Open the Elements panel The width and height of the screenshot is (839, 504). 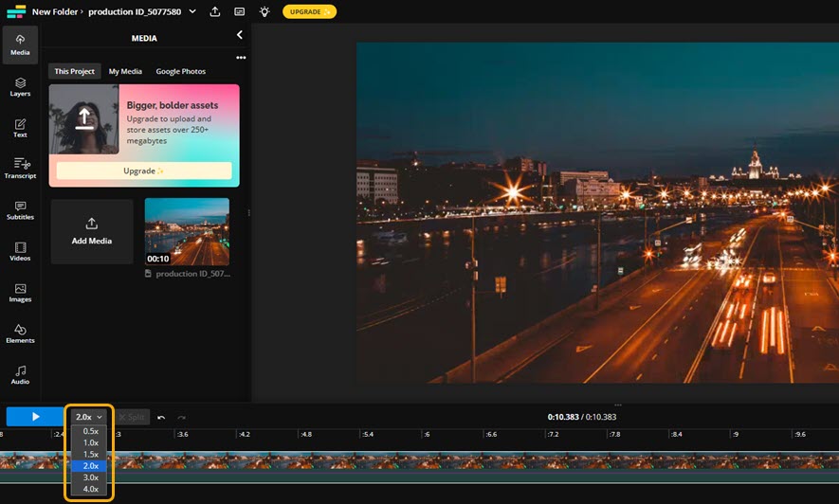(20, 333)
